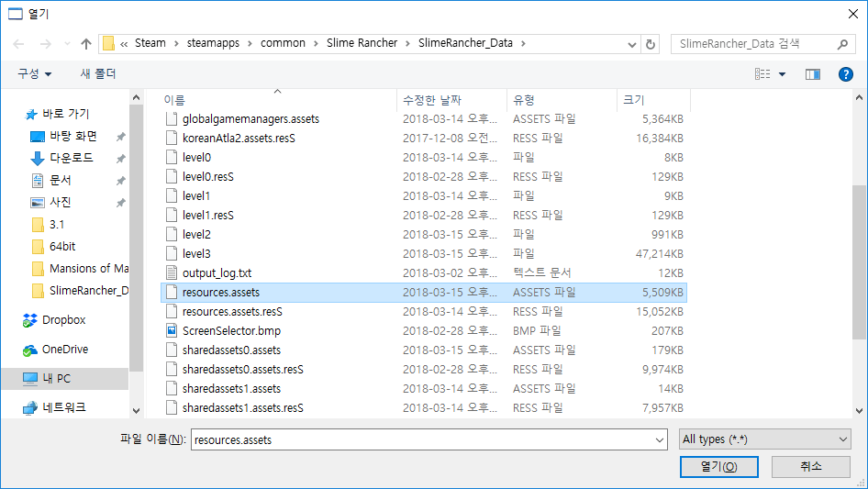The height and width of the screenshot is (489, 868).
Task: Open the 구성 menu
Action: tap(34, 73)
